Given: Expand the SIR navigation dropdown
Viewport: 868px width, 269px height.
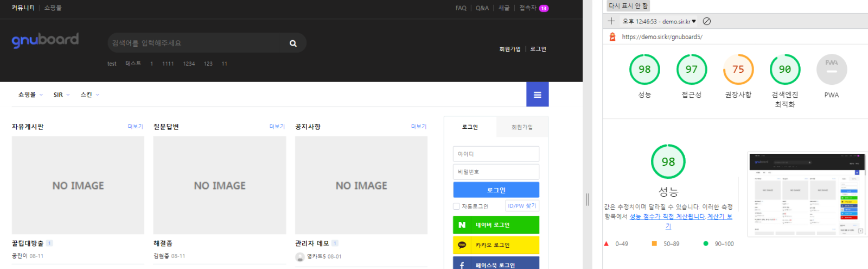Looking at the screenshot, I should pyautogui.click(x=61, y=95).
